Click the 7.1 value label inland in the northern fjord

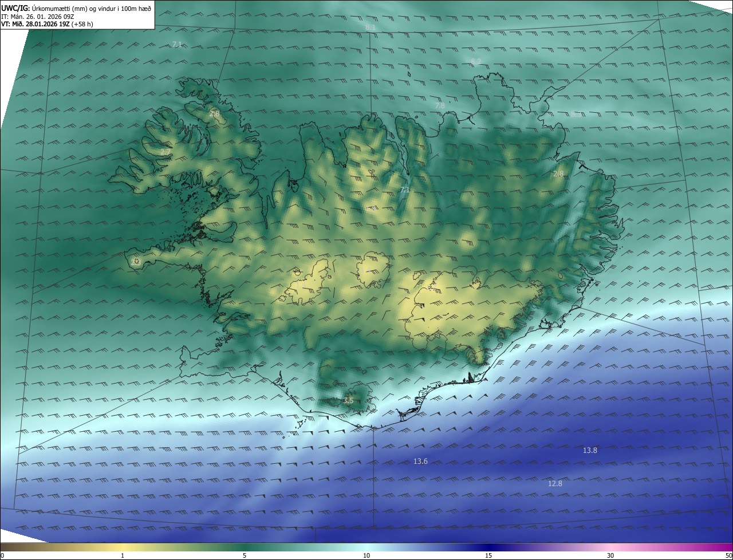405,190
